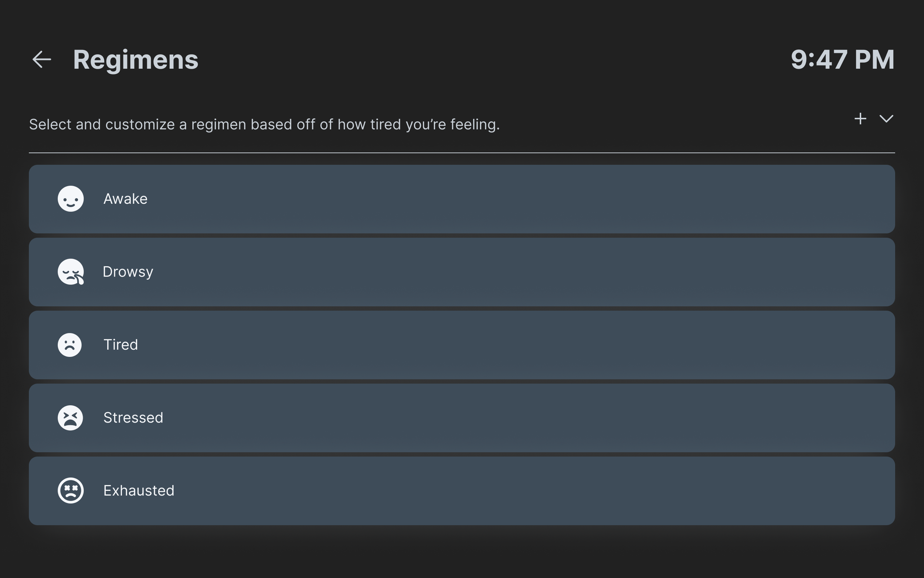Screen dimensions: 924x578
Task: Add a new regimen with plus icon
Action: [860, 118]
